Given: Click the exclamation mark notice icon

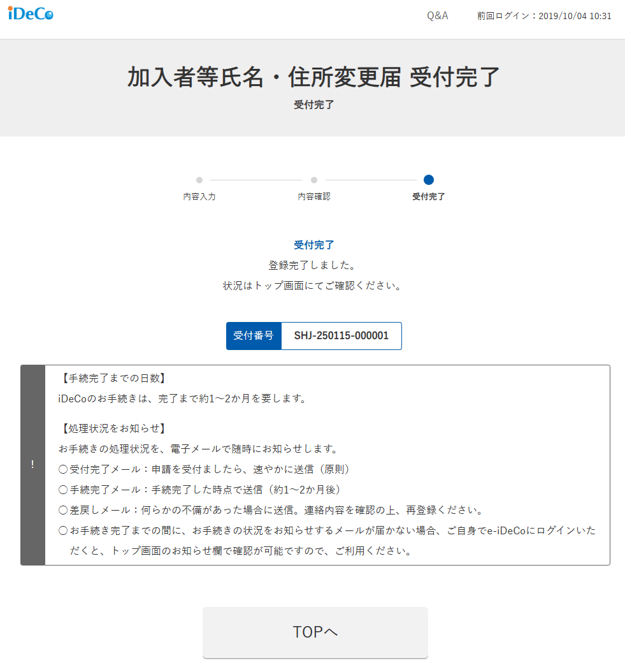Looking at the screenshot, I should click(x=32, y=465).
